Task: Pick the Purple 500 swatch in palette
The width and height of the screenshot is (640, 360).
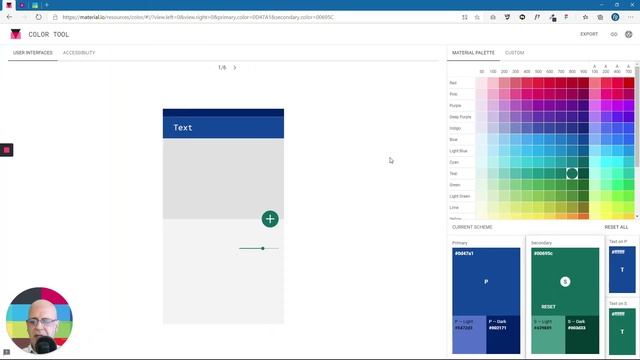Action: [x=538, y=106]
